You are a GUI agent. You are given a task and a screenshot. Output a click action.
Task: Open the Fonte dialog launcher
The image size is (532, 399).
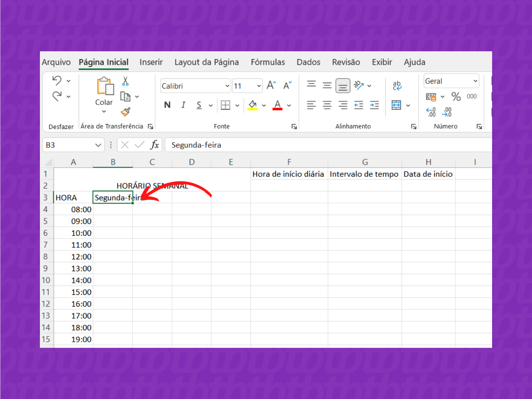(294, 127)
